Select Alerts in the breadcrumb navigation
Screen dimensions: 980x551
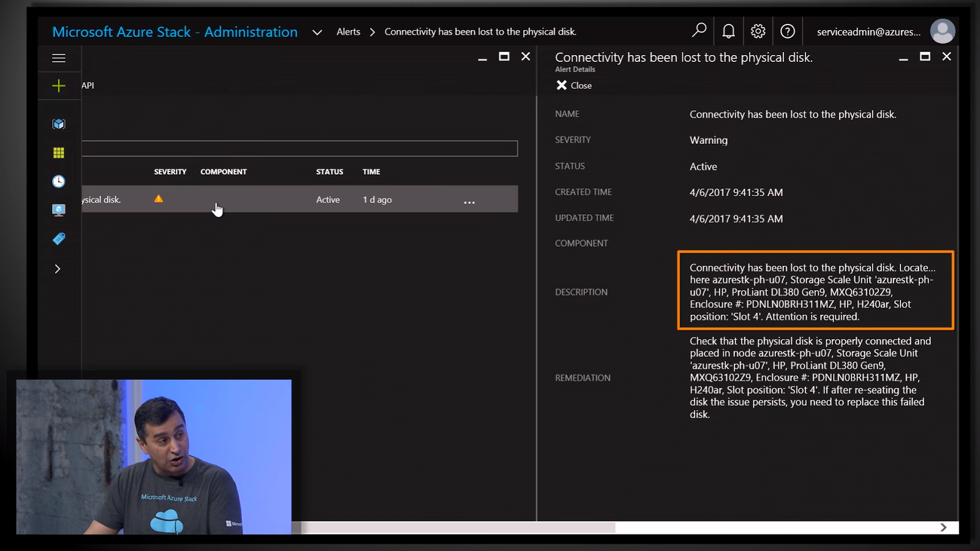pyautogui.click(x=348, y=32)
